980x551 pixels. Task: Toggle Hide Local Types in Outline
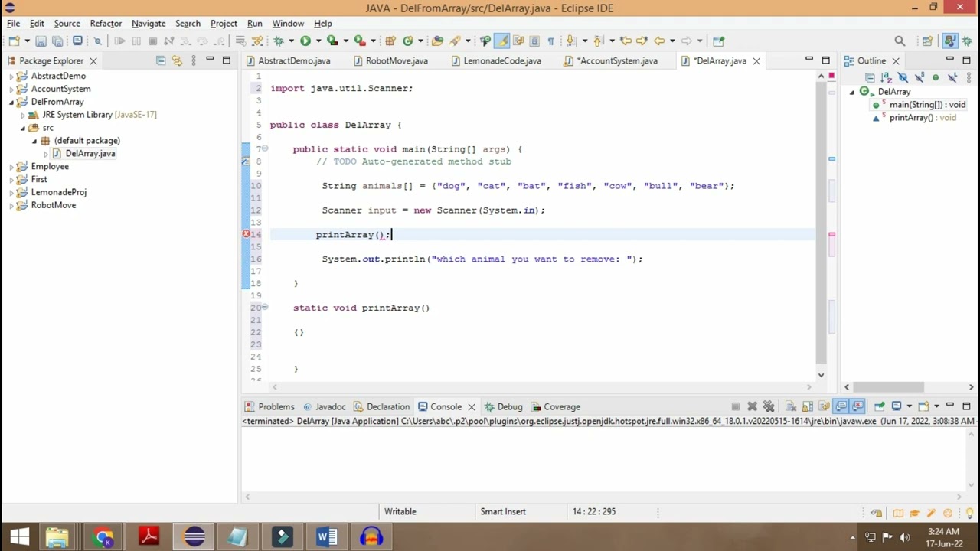point(953,77)
